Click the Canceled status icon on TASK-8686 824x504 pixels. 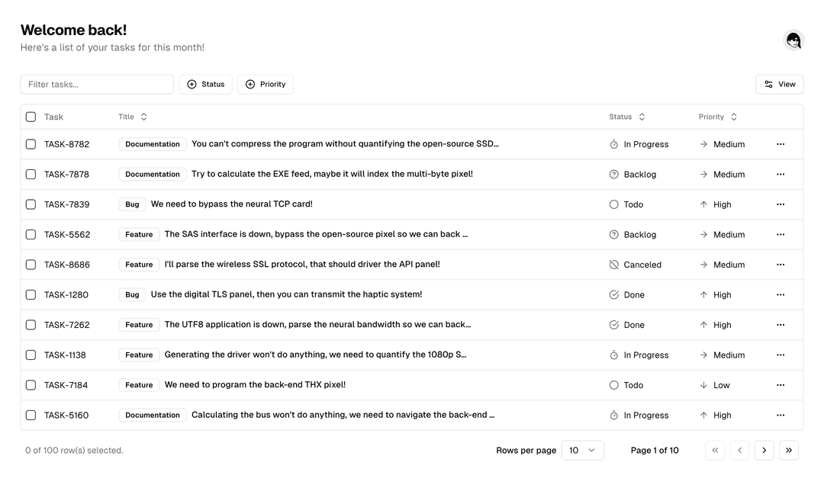(613, 265)
